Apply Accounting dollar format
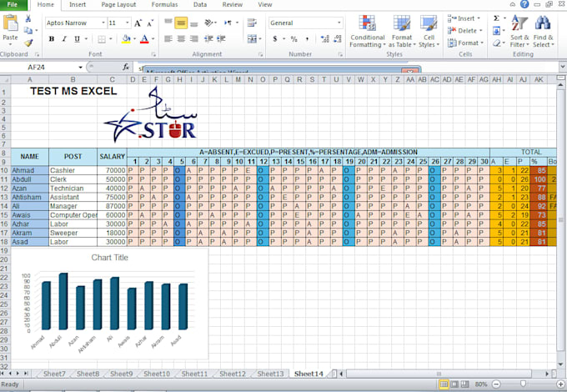The height and width of the screenshot is (392, 567). pos(275,38)
